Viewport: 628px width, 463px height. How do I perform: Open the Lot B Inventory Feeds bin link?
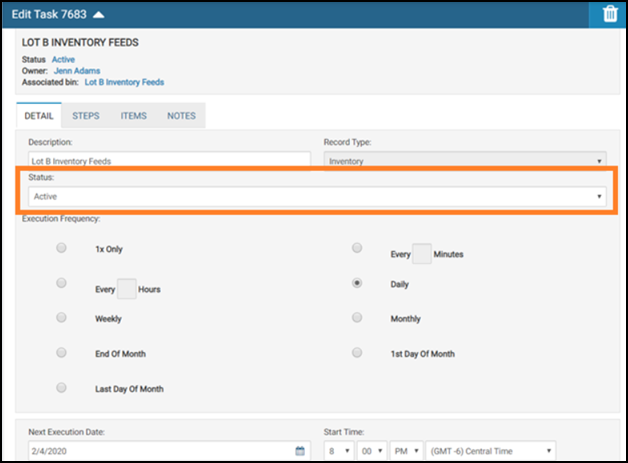click(x=124, y=82)
